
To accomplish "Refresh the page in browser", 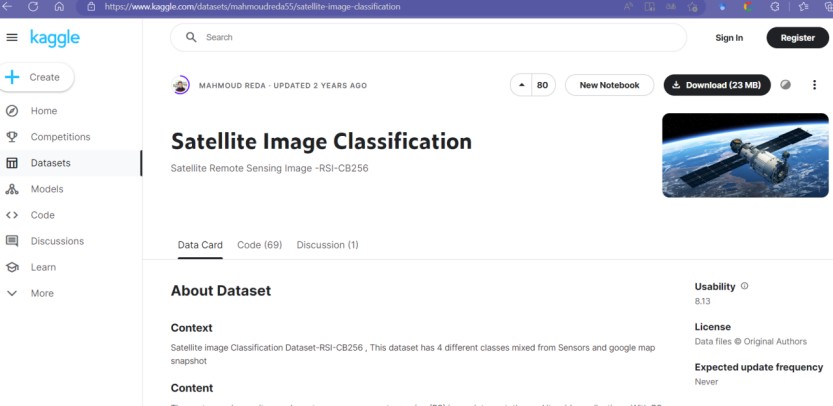I will pyautogui.click(x=33, y=6).
